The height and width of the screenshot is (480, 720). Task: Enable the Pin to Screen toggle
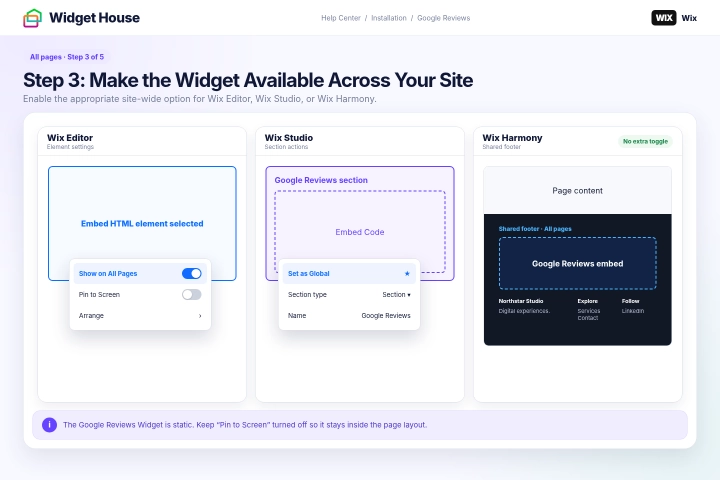point(191,294)
